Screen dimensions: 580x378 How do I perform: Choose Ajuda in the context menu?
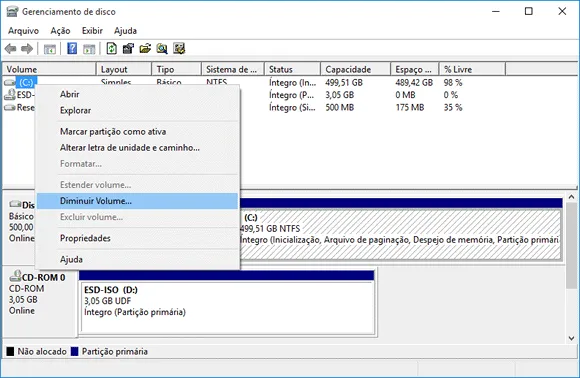(x=137, y=260)
